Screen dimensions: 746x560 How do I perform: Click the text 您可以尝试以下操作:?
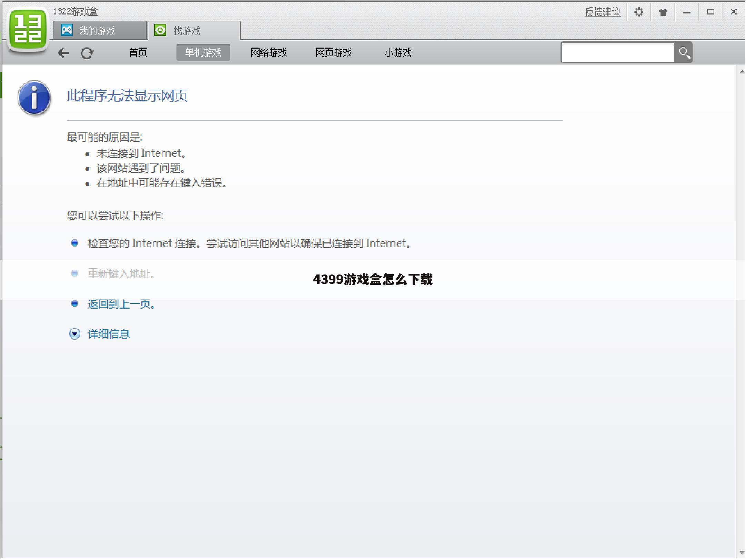coord(115,216)
